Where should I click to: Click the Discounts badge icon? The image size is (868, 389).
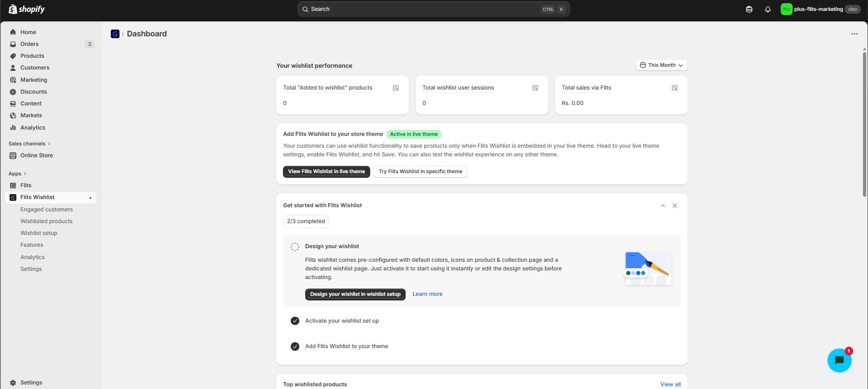tap(13, 92)
